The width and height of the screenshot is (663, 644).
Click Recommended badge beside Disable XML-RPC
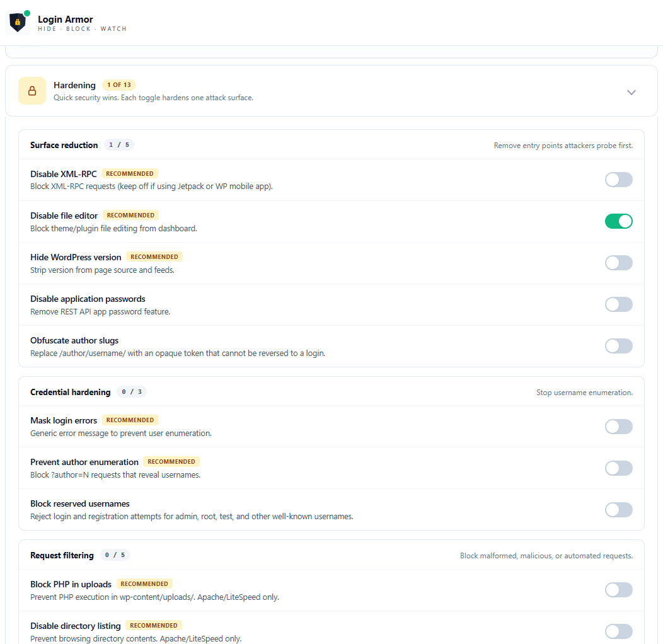pos(130,173)
